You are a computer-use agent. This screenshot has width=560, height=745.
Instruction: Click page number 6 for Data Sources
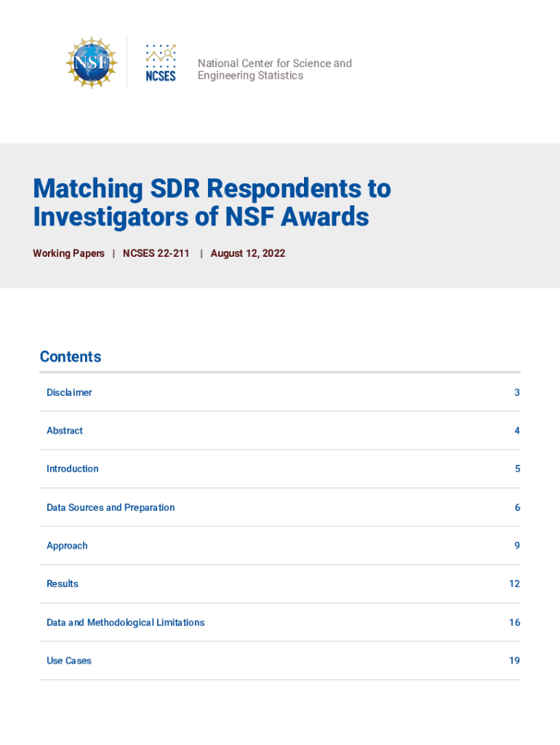516,507
